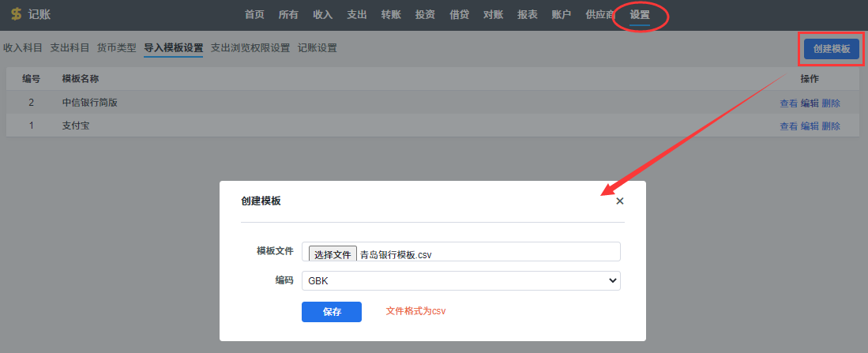The image size is (868, 353).
Task: Click 查看 for 中信银行简版 template
Action: coord(788,103)
